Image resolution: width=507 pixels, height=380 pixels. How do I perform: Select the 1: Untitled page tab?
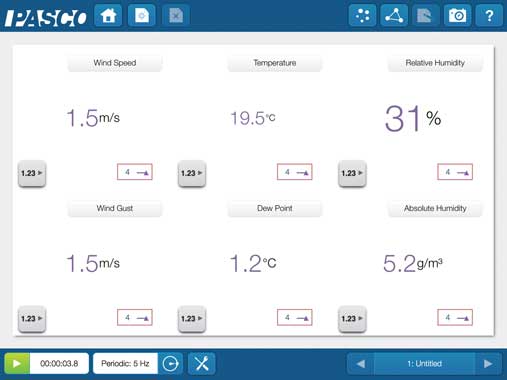[x=425, y=364]
